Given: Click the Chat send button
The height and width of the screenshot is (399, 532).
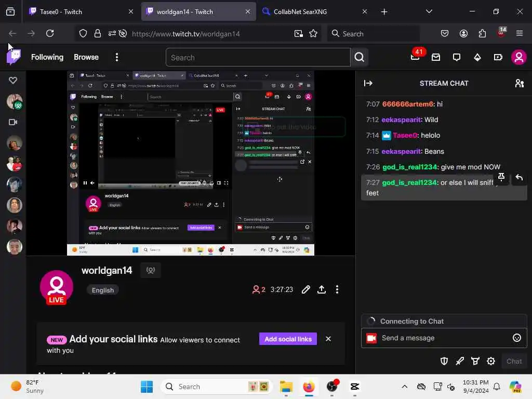Looking at the screenshot, I should [x=514, y=362].
